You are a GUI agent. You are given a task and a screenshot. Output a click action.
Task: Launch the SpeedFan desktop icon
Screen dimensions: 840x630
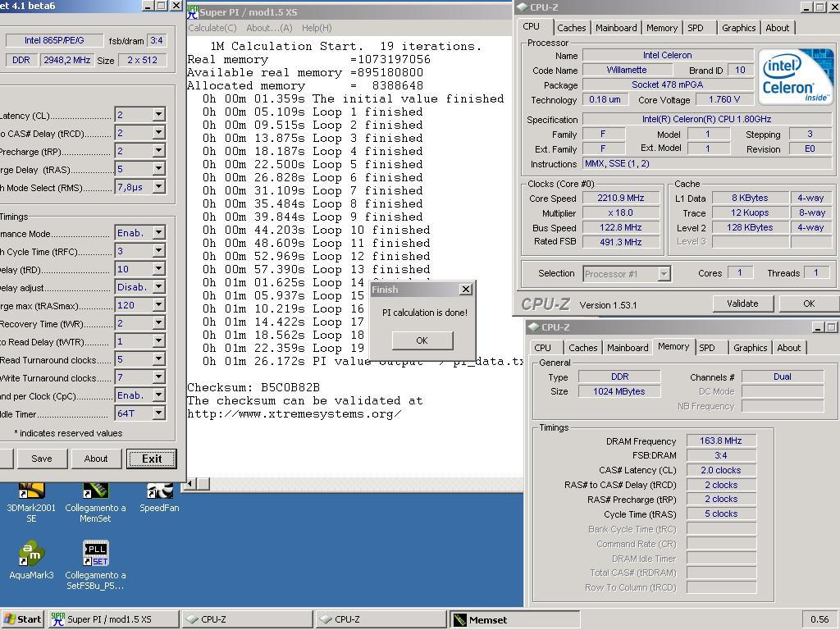coord(159,498)
